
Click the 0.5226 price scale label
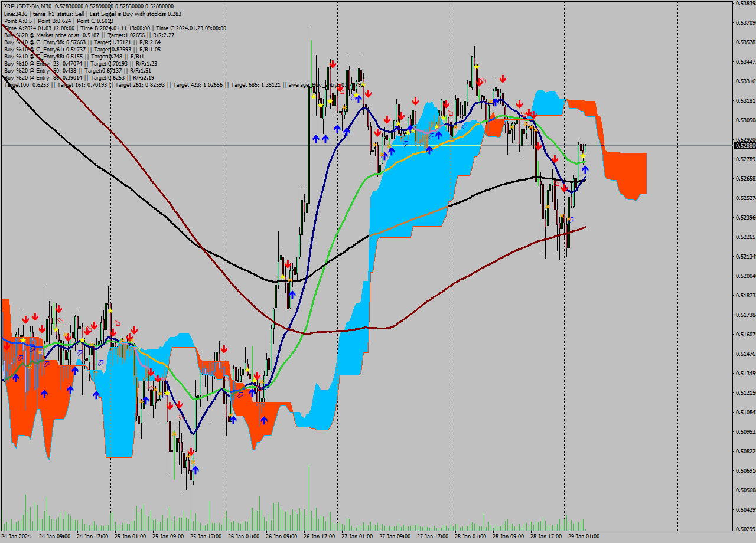coord(747,237)
